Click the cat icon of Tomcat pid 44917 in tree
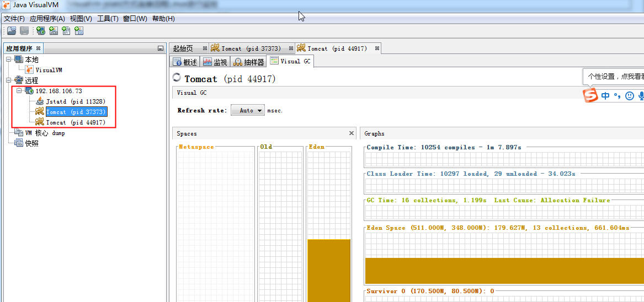The height and width of the screenshot is (302, 644). 40,122
